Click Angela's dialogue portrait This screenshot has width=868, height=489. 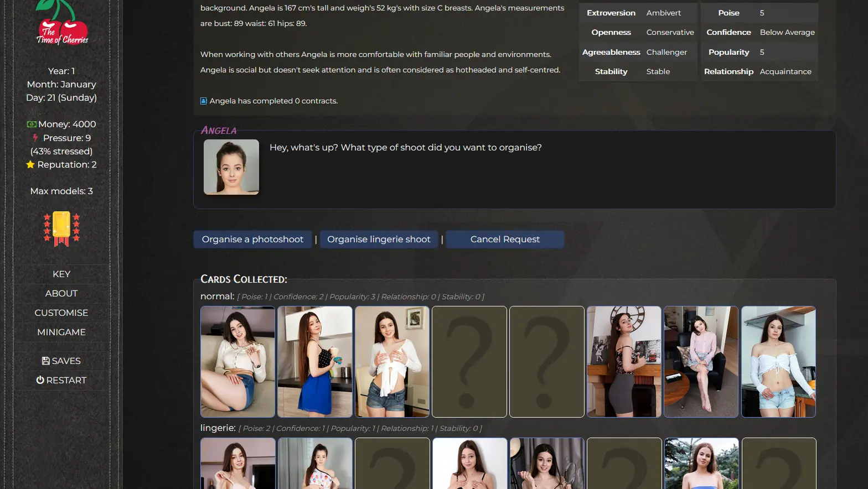(x=231, y=167)
